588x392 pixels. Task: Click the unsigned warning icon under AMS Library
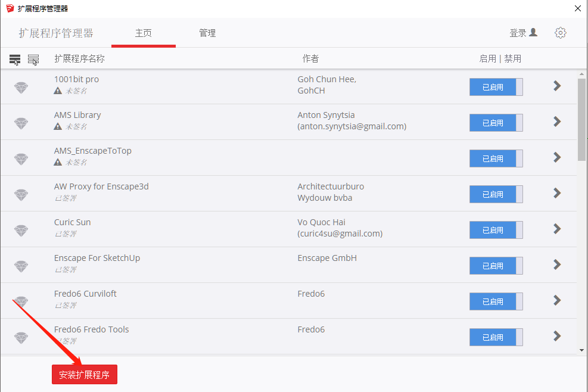coord(58,126)
